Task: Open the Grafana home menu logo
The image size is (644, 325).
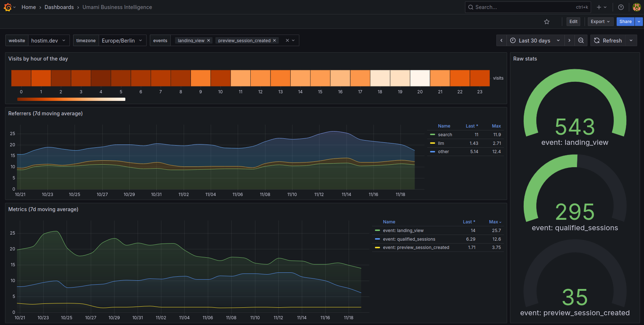Action: 7,7
